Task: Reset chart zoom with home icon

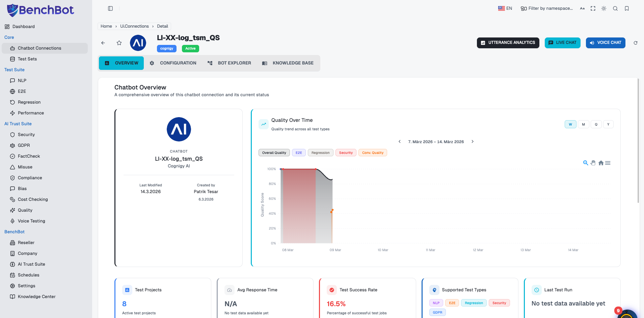Action: tap(601, 163)
